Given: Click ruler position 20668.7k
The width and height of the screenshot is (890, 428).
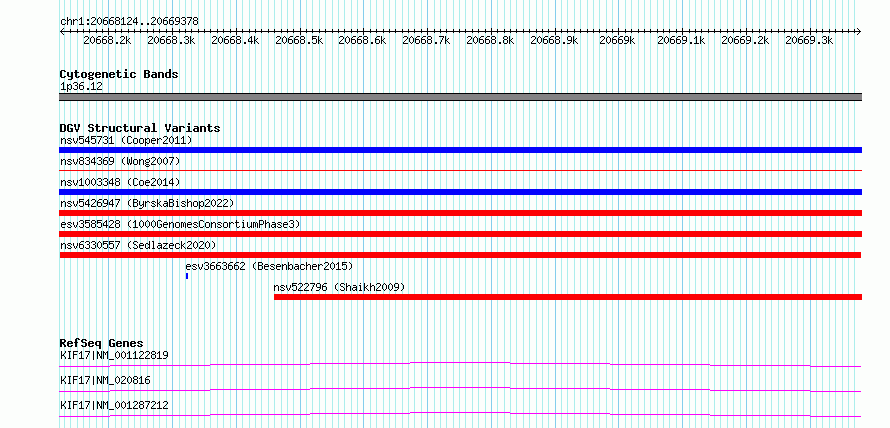Looking at the screenshot, I should [426, 40].
